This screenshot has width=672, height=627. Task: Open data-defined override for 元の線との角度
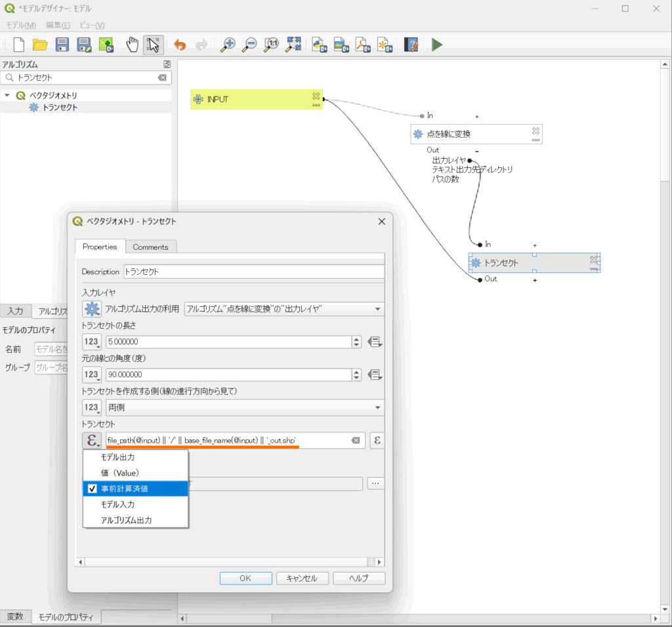coord(375,374)
